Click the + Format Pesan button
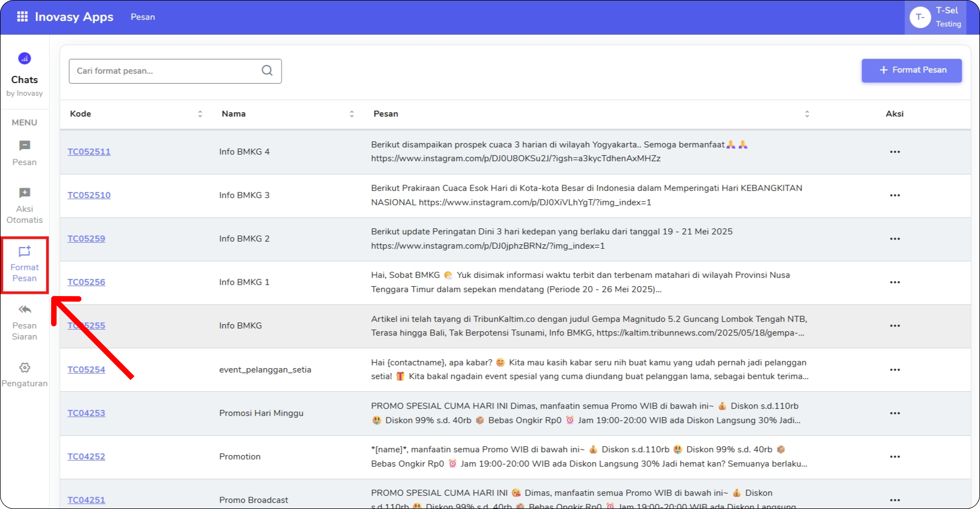This screenshot has height=509, width=980. [x=911, y=70]
